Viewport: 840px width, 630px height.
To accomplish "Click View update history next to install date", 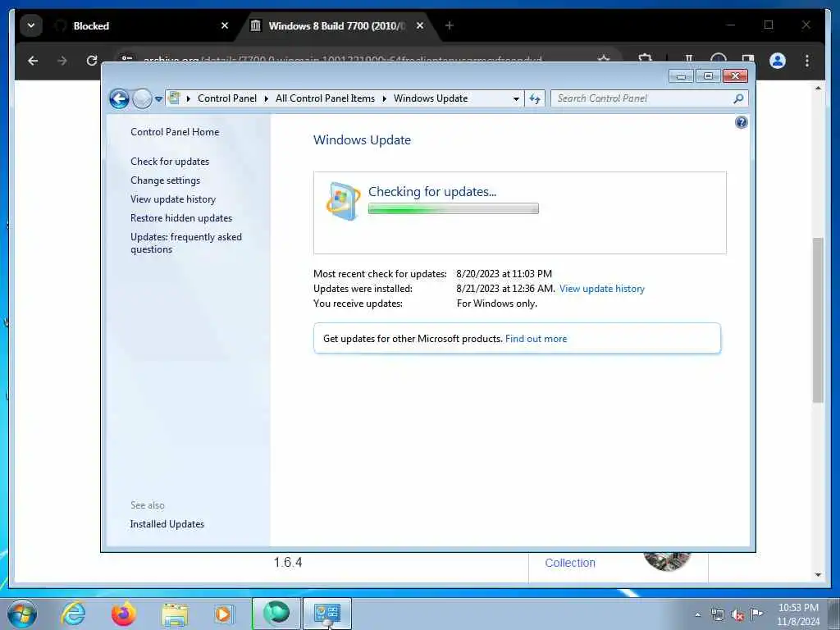I will click(x=601, y=289).
